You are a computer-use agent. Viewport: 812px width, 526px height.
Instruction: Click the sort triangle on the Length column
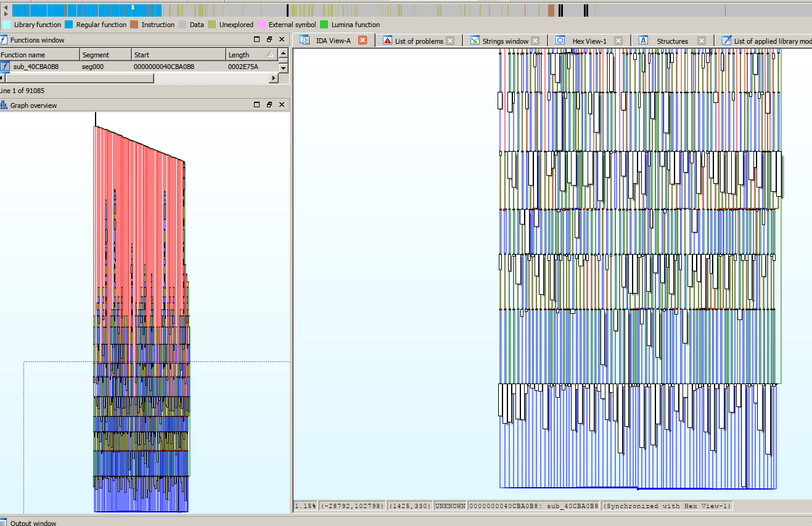click(x=271, y=54)
